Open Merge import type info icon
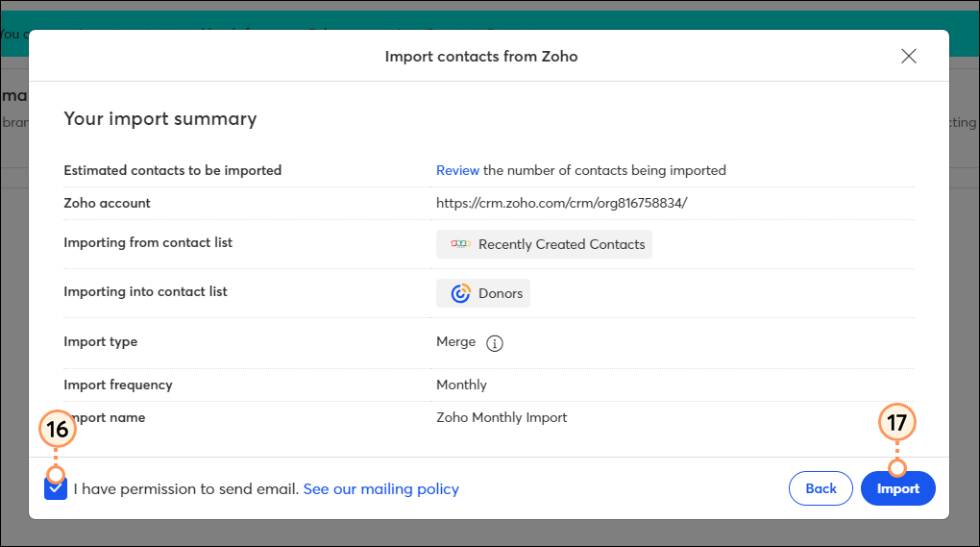 (x=495, y=343)
